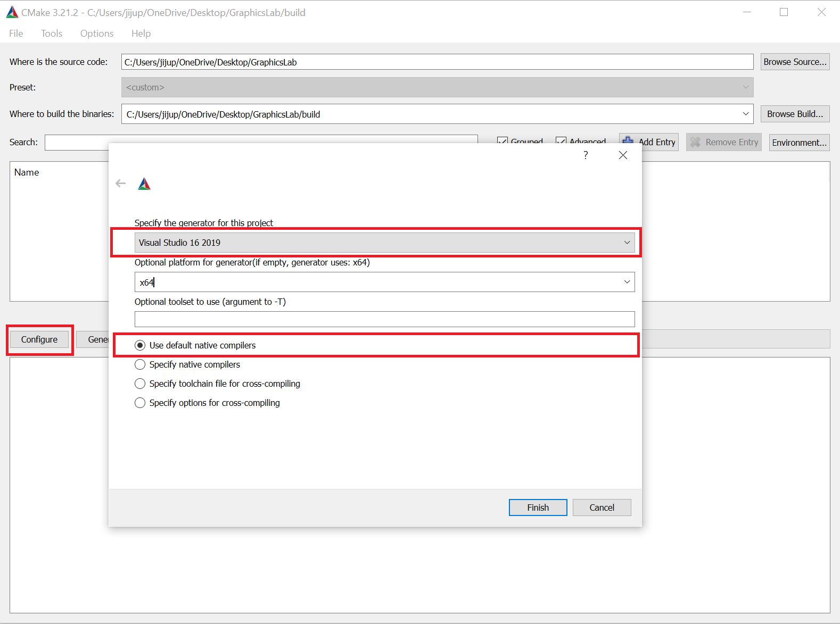
Task: Open the Visual Studio 16 2019 generator dropdown
Action: pyautogui.click(x=384, y=243)
